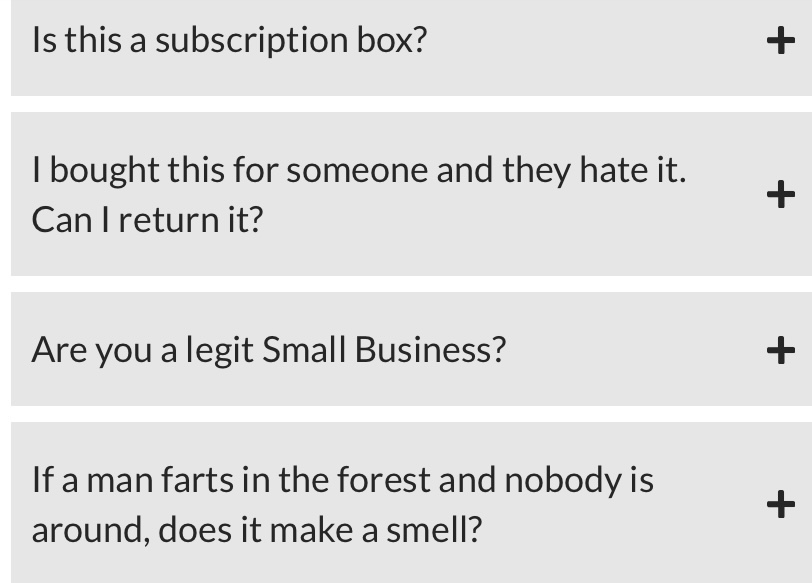This screenshot has height=583, width=812.
Task: Click "does it make a smell?" question text
Action: click(257, 528)
